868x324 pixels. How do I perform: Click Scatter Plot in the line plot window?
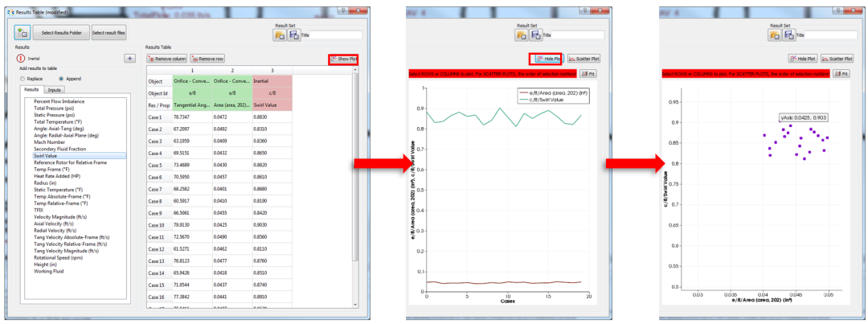tap(584, 58)
